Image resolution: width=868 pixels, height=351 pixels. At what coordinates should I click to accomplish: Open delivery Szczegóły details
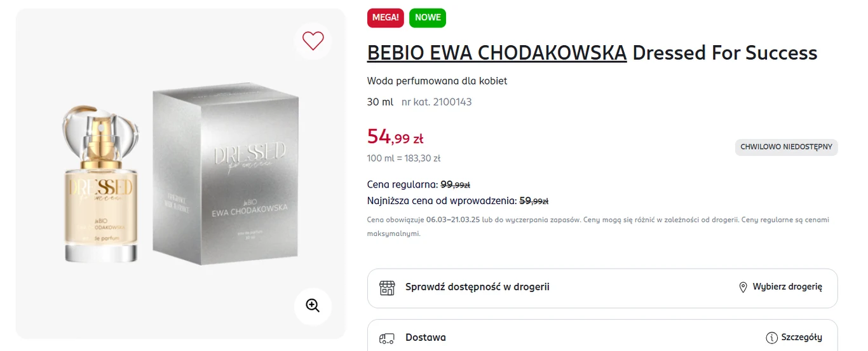coord(801,338)
